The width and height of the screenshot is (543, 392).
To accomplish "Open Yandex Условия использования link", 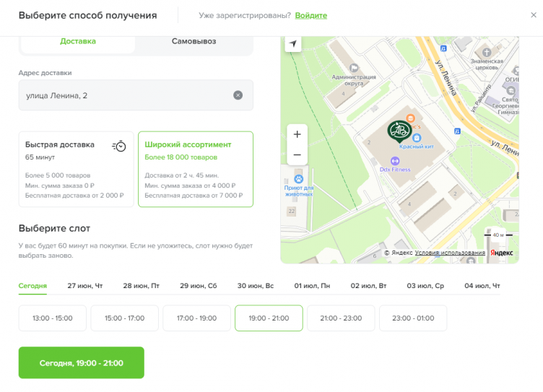I will pos(450,253).
